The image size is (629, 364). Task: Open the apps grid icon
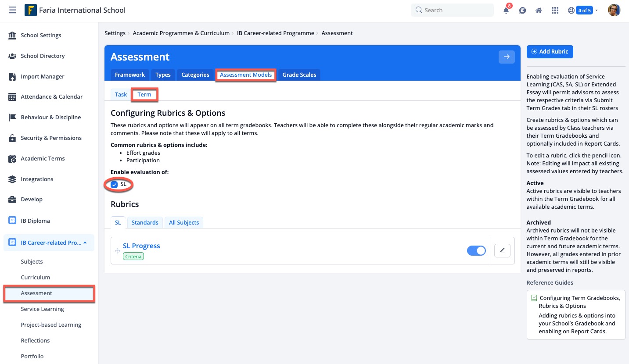pos(555,10)
